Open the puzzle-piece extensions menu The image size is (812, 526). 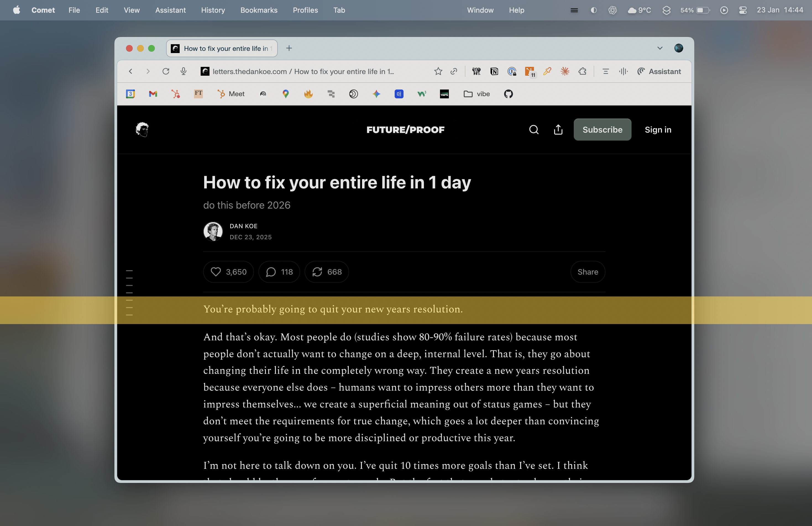coord(582,71)
